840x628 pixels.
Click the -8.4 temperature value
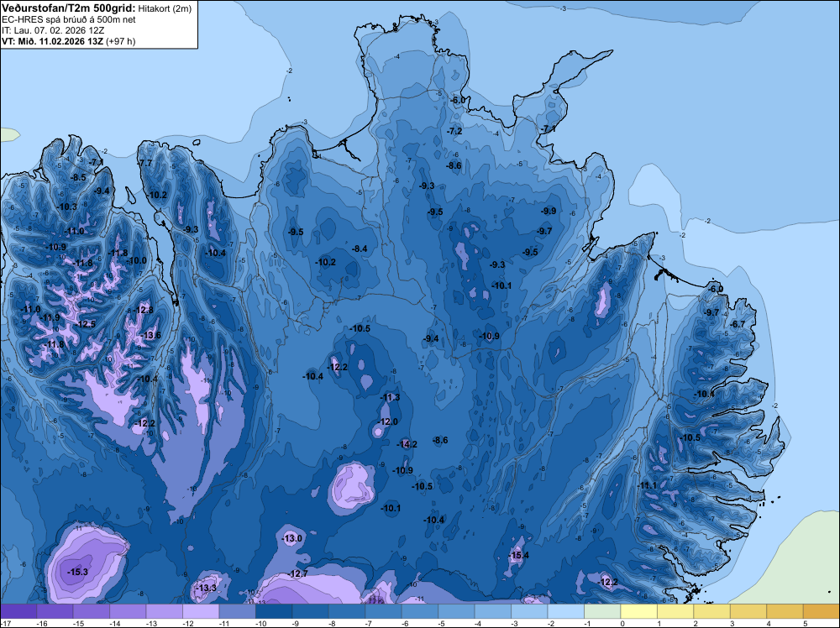[x=360, y=249]
